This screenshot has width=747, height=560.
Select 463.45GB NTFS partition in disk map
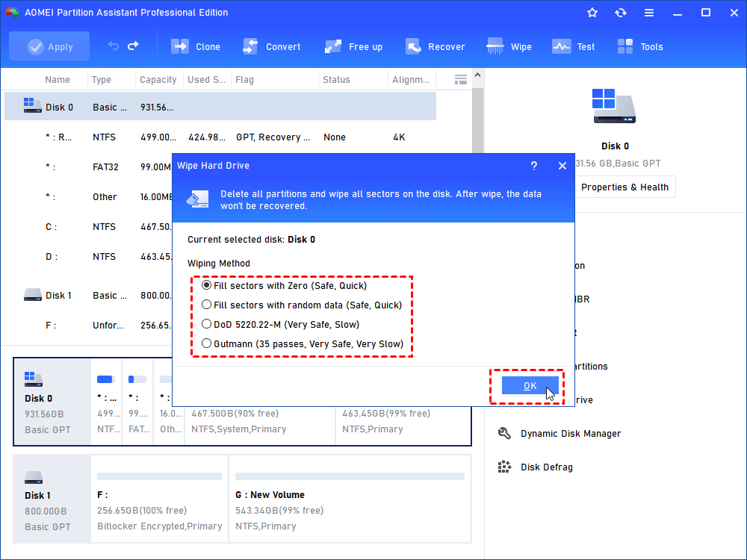[403, 426]
